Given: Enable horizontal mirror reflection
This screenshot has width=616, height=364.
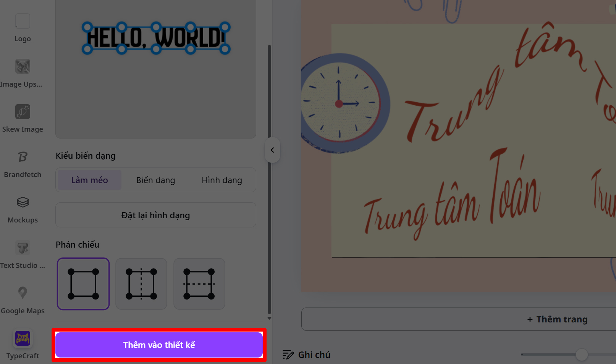Looking at the screenshot, I should (199, 284).
